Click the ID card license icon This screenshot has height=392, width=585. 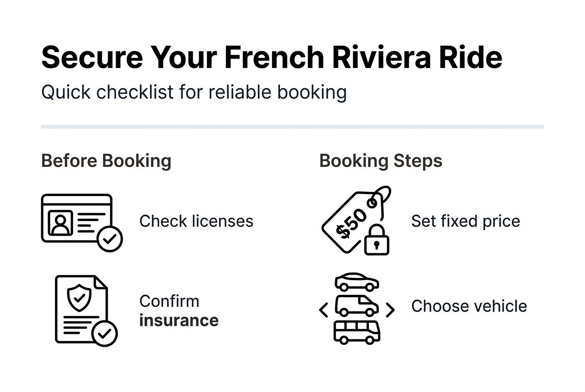point(77,218)
